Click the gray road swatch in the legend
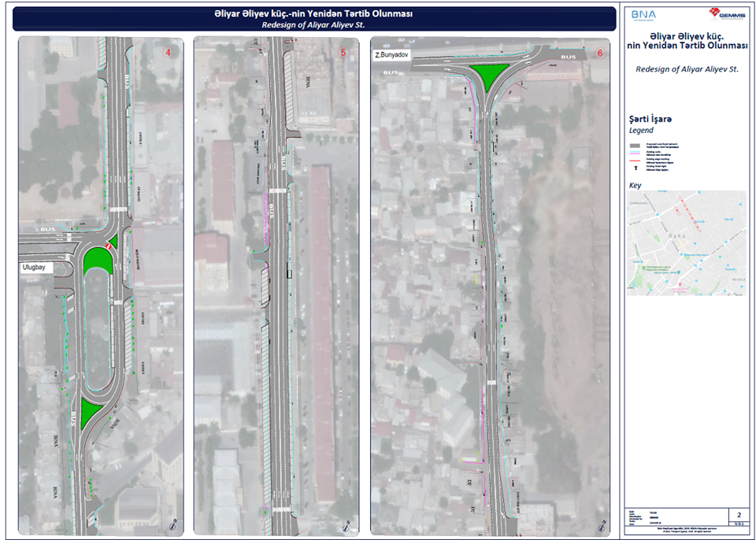Image resolution: width=756 pixels, height=540 pixels. 635,146
